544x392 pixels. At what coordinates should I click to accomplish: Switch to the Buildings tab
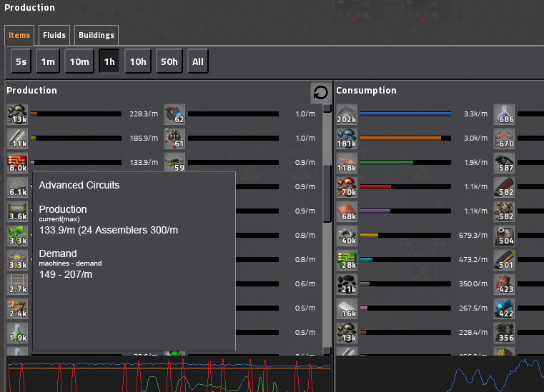click(97, 35)
